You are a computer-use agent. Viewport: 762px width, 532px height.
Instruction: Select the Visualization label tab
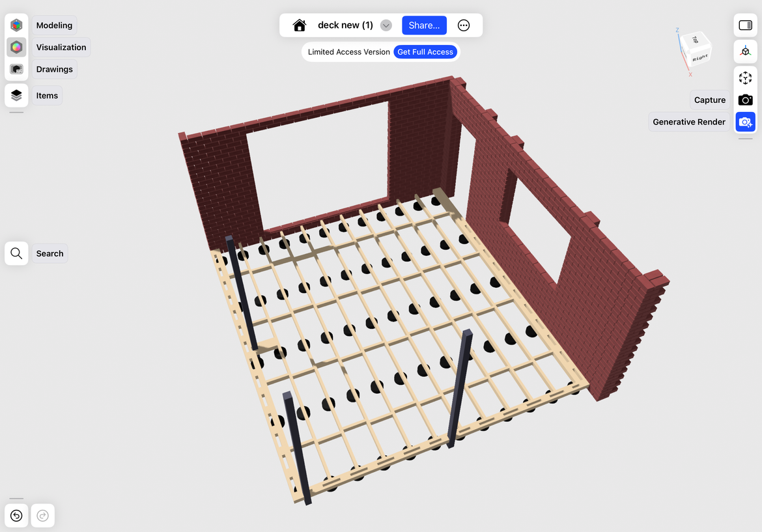[x=61, y=47]
